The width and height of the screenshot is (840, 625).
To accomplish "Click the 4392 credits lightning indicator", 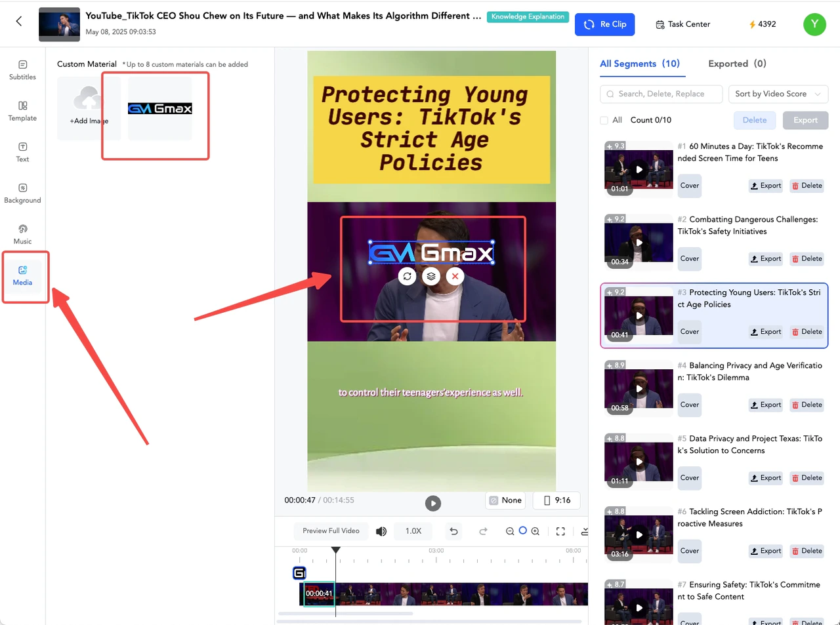I will (763, 24).
